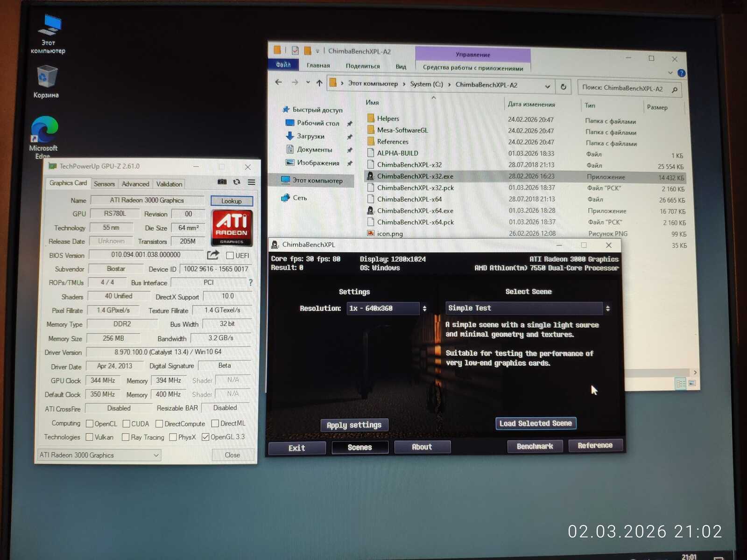Select the ChimbaBenchXPL-x64.exe file icon
The height and width of the screenshot is (560, 747).
(370, 210)
